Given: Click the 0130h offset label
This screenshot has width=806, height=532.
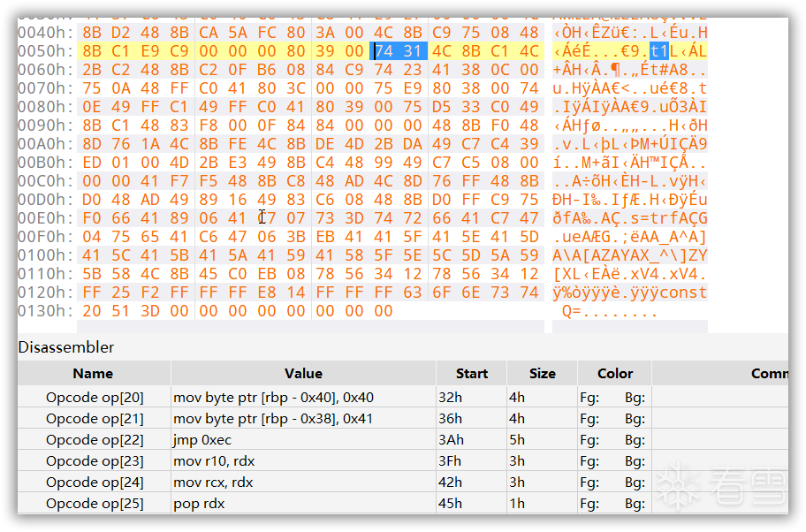Looking at the screenshot, I should point(46,311).
